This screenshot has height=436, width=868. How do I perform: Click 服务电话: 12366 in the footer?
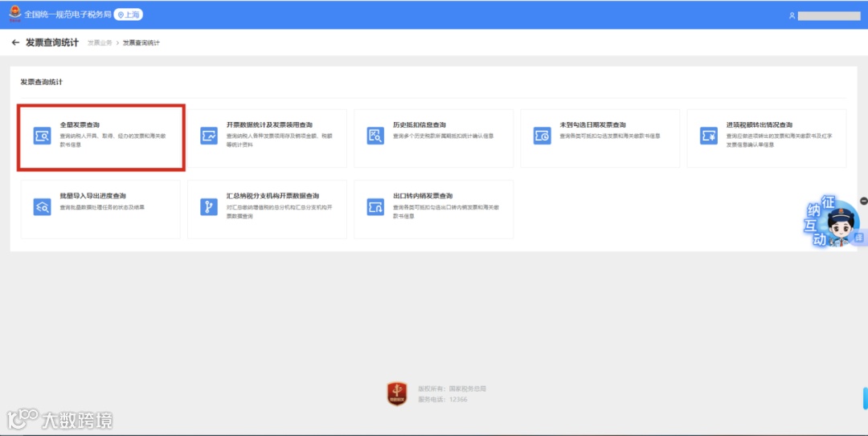(443, 399)
